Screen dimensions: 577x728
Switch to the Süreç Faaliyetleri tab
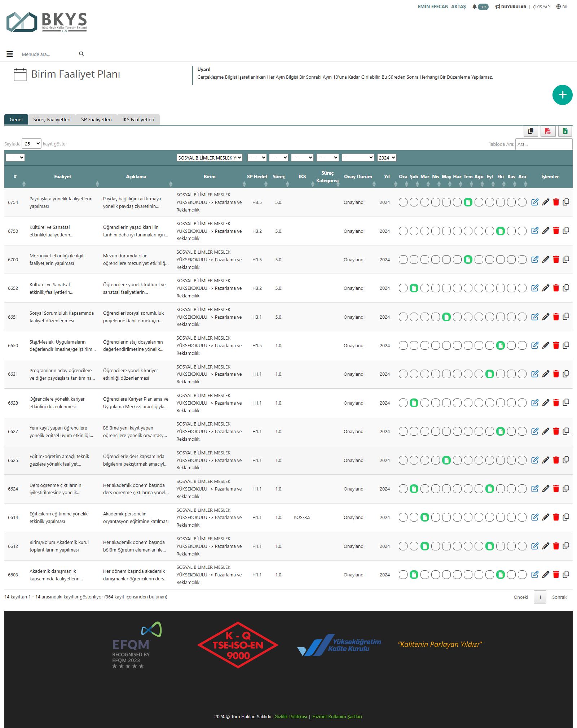pos(52,119)
